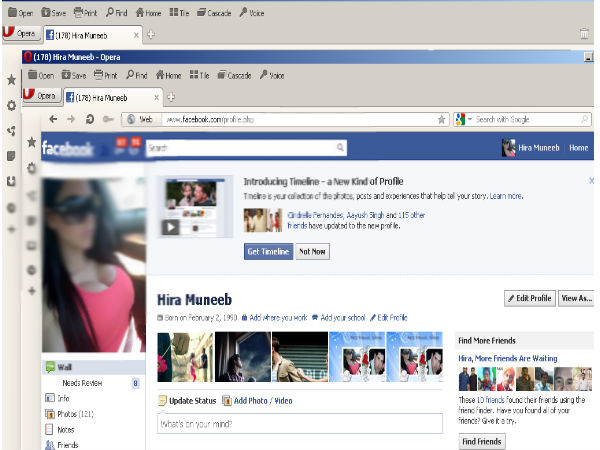Click the Not Now button
Viewport: 600px width, 450px height.
(x=312, y=251)
